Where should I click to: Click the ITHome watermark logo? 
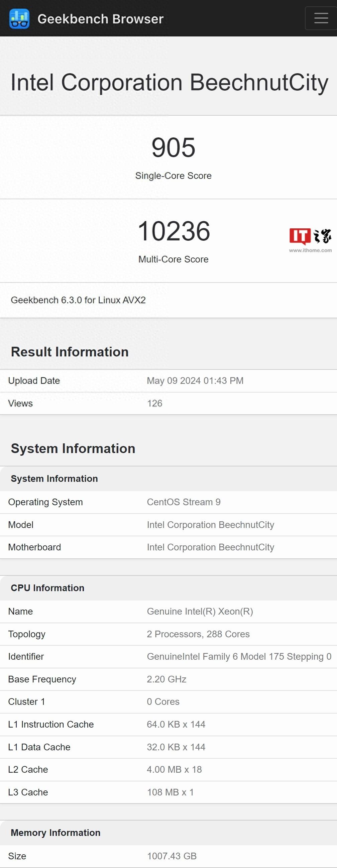(x=310, y=240)
